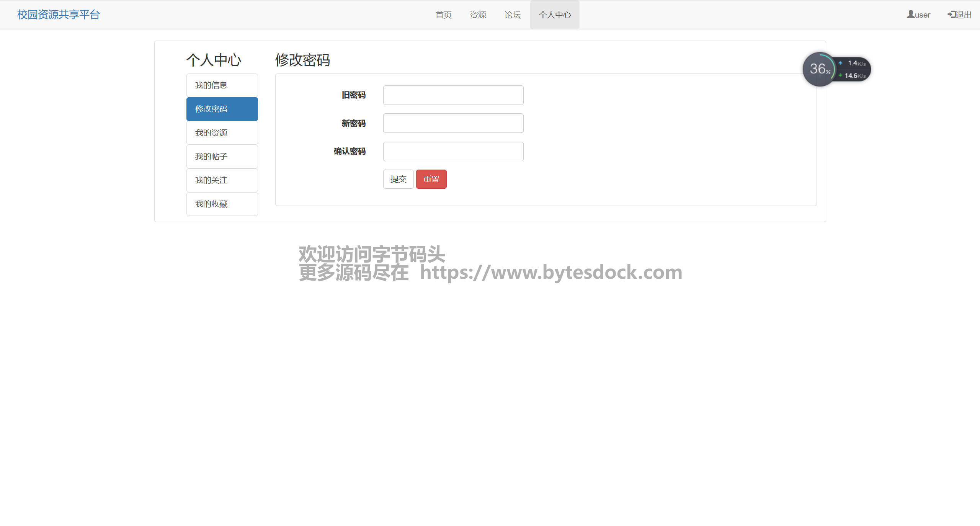Click the user profile icon

coord(910,14)
